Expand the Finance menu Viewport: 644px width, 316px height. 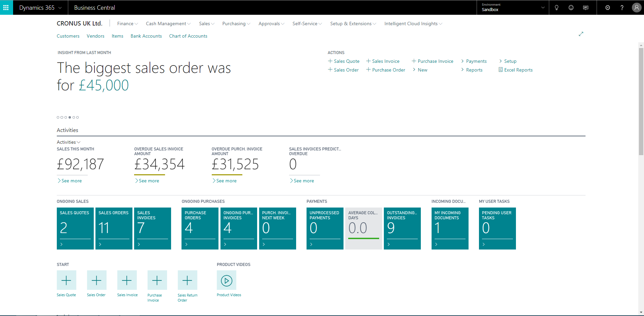coord(127,24)
